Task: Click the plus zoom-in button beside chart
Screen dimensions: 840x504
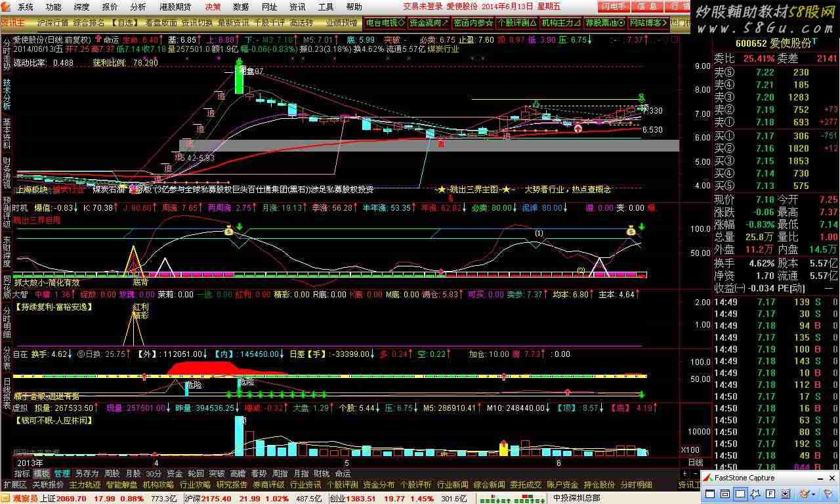Action: point(684,474)
